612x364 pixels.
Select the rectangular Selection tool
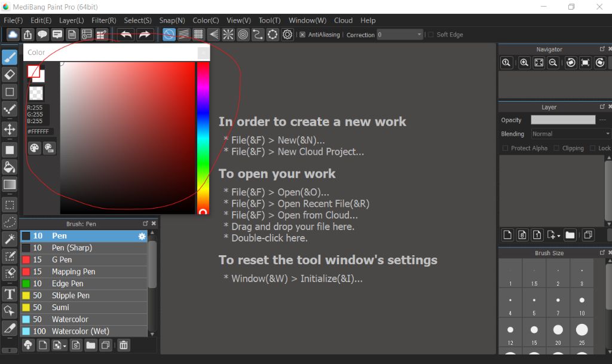10,205
